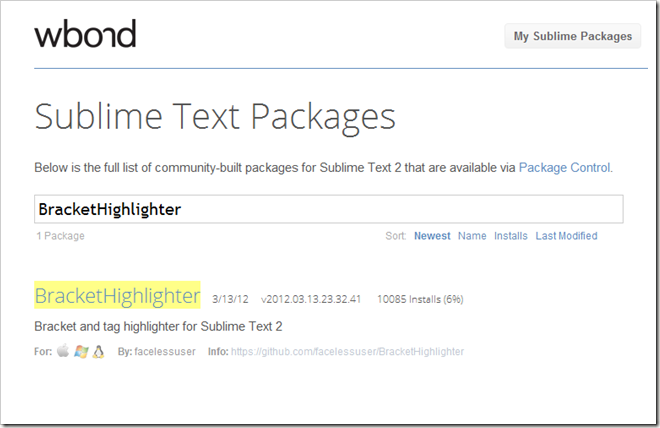Screen dimensions: 660x428
Task: Click the '1 Package' result count
Action: tap(59, 236)
